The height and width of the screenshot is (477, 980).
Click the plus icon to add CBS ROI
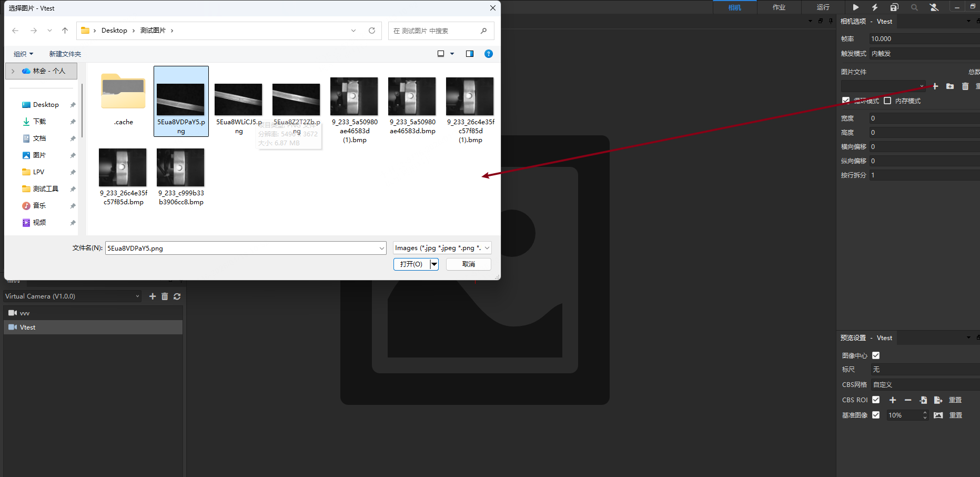coord(893,400)
